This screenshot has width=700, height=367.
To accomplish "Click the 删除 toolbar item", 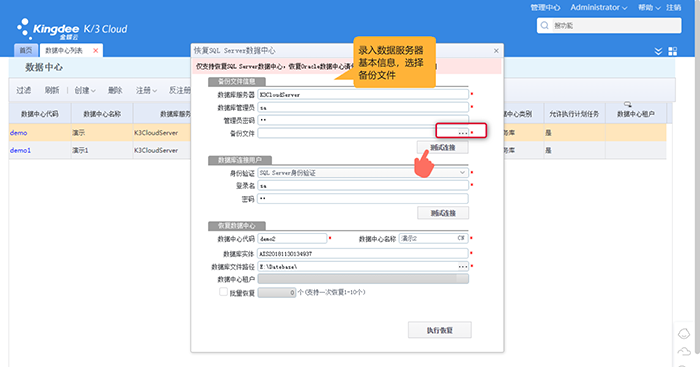I will pyautogui.click(x=115, y=90).
